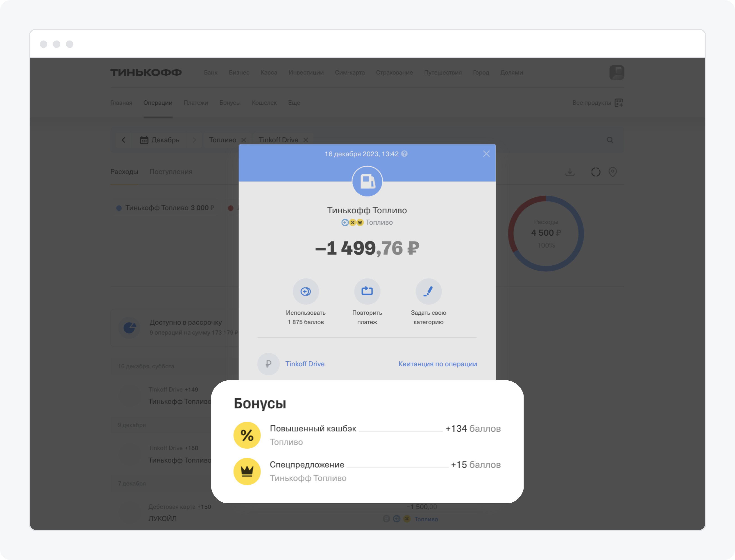Screen dimensions: 735x560
Task: Click the search magnifier icon
Action: tap(610, 140)
